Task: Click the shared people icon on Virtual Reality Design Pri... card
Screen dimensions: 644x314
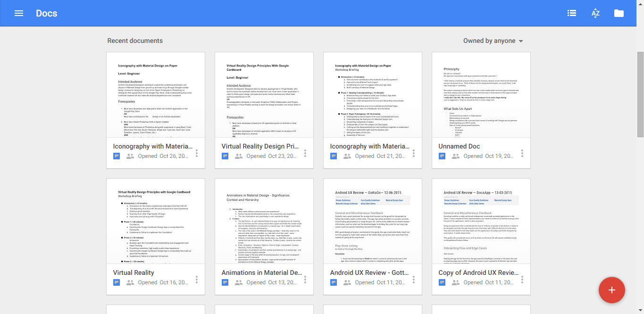Action: coord(239,156)
